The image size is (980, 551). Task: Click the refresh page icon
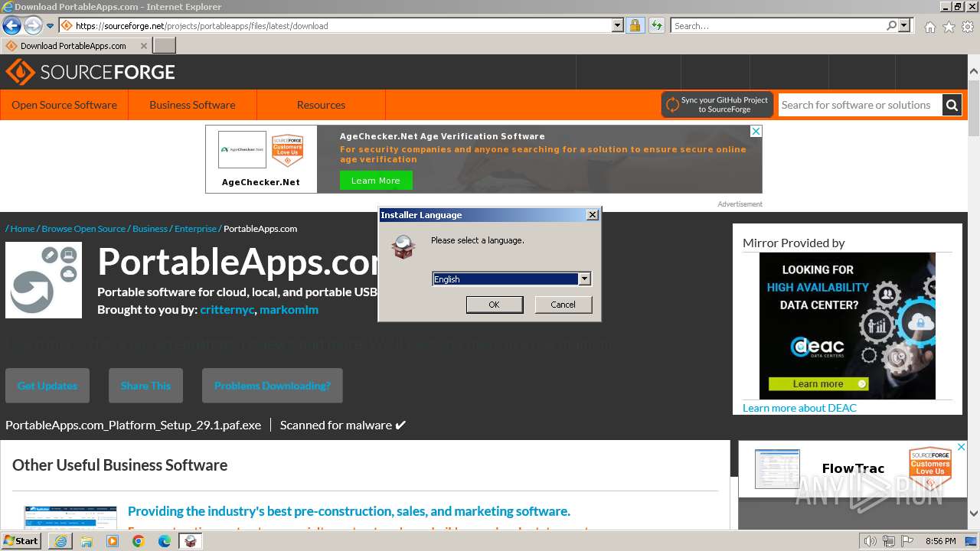(x=656, y=25)
